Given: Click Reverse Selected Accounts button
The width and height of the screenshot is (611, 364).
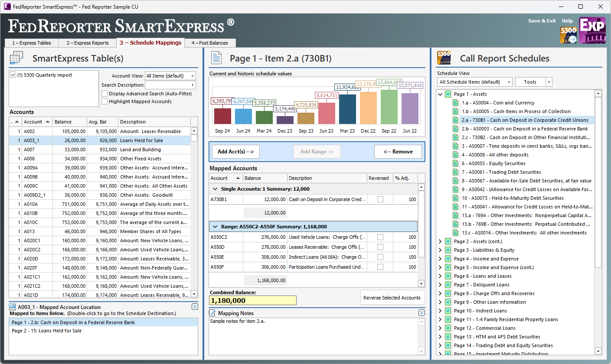Looking at the screenshot, I should [x=392, y=298].
